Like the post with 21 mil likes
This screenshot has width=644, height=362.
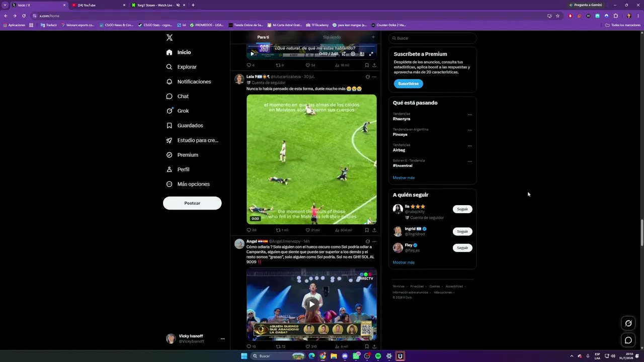312,230
